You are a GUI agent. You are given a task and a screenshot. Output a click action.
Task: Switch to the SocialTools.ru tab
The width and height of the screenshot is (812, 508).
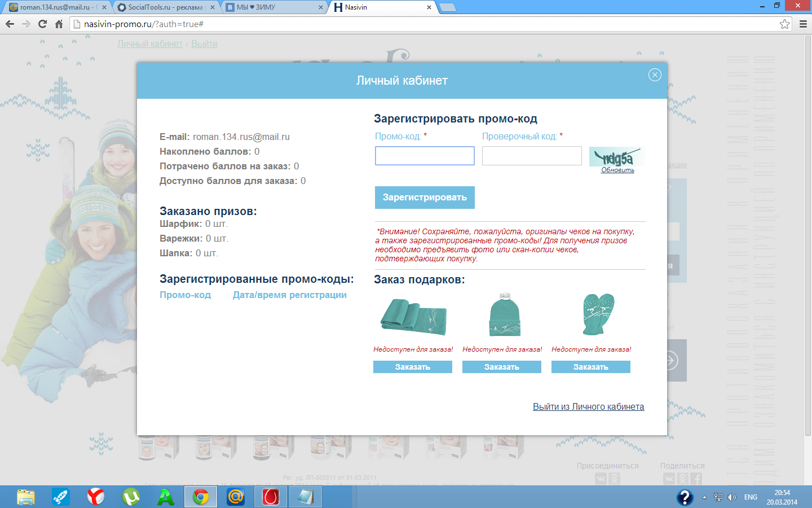pos(165,7)
